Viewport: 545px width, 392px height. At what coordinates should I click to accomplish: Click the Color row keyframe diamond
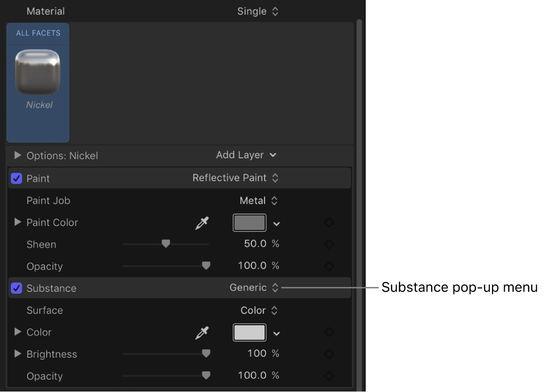pyautogui.click(x=329, y=332)
